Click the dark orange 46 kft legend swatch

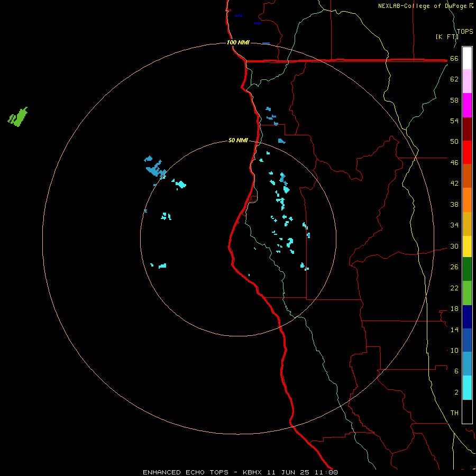467,176
